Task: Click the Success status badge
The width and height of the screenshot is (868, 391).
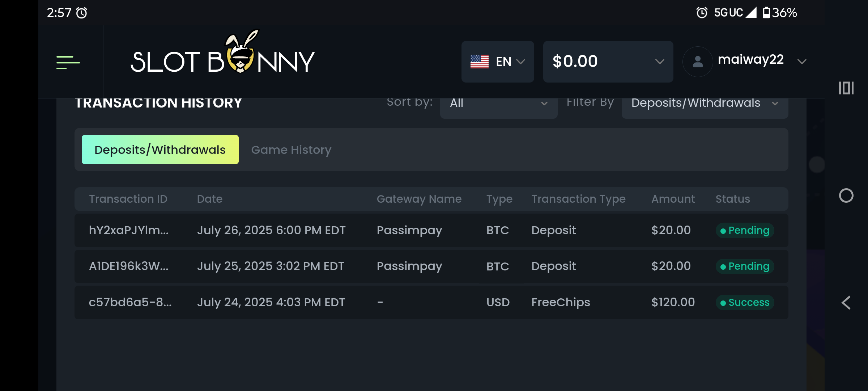Action: coord(745,302)
